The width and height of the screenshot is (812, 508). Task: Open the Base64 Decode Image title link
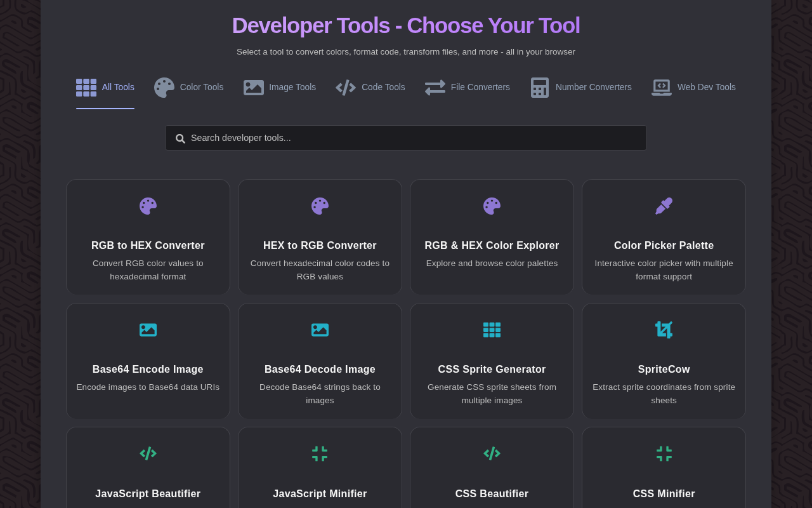point(320,370)
